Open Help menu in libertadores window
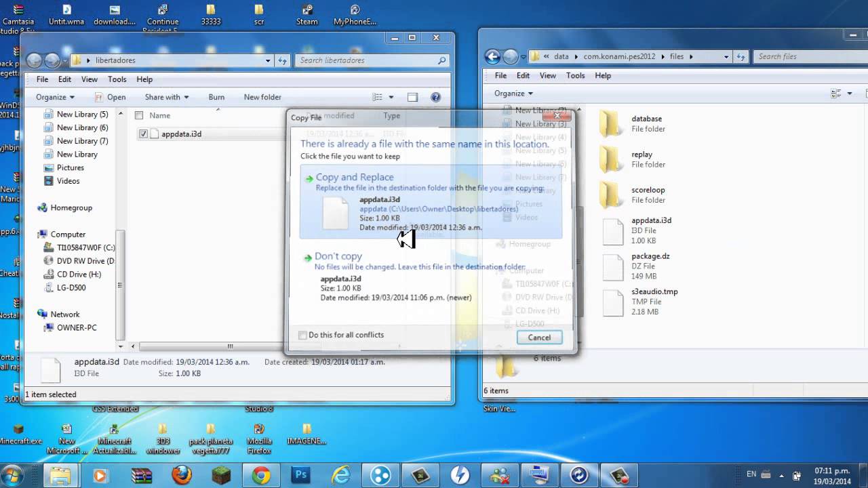This screenshot has width=868, height=488. (x=144, y=79)
